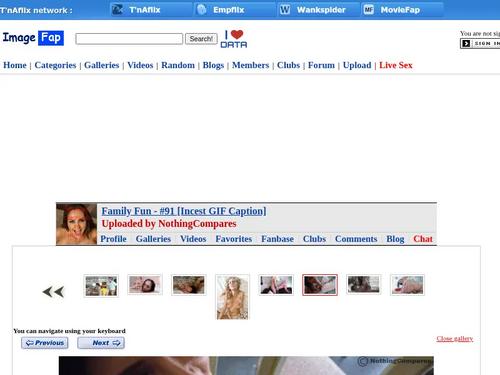Click the Sign In arrow icon

coord(466,43)
